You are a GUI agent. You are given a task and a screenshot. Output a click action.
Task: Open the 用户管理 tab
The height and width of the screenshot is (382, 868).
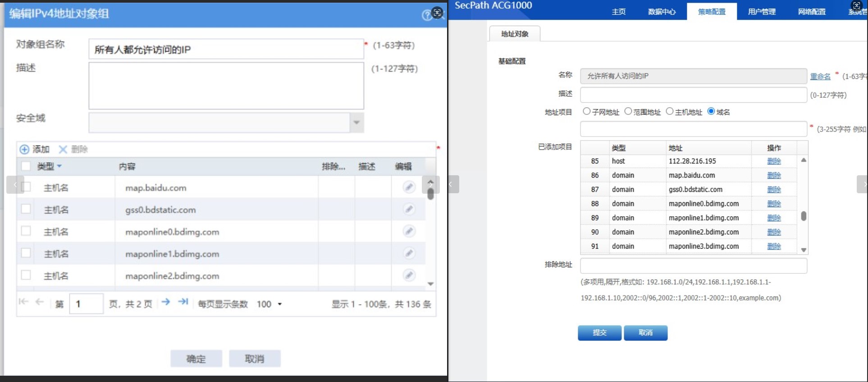pos(762,12)
